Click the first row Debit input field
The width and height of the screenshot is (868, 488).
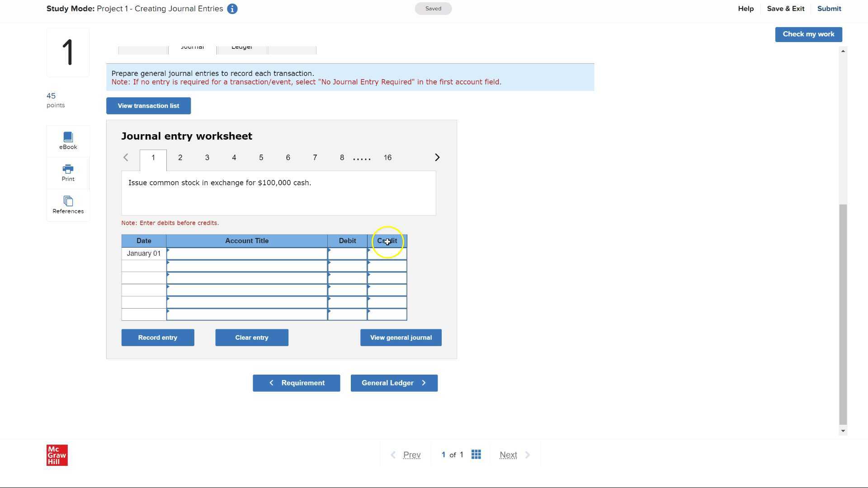347,254
